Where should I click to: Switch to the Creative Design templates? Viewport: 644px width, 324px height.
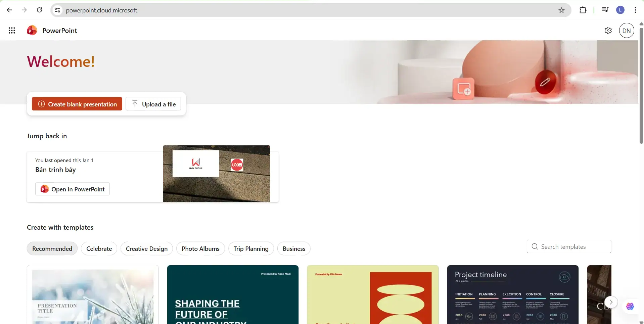point(147,248)
